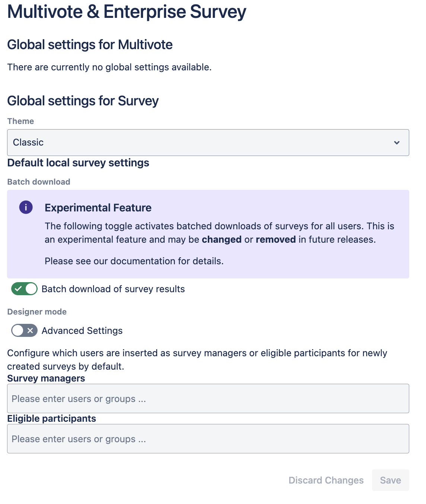Image resolution: width=426 pixels, height=504 pixels.
Task: Click the chevron arrow in Theme selector
Action: [397, 143]
